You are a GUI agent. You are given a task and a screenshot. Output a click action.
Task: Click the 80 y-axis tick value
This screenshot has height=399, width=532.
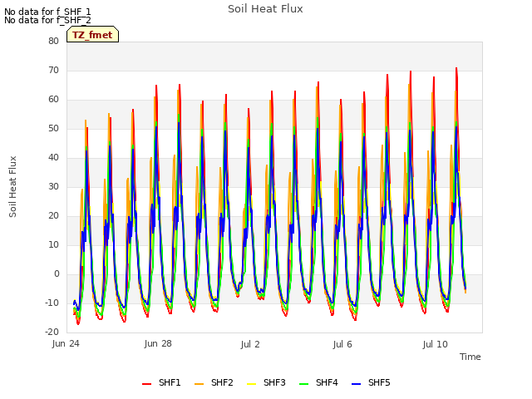pos(53,41)
